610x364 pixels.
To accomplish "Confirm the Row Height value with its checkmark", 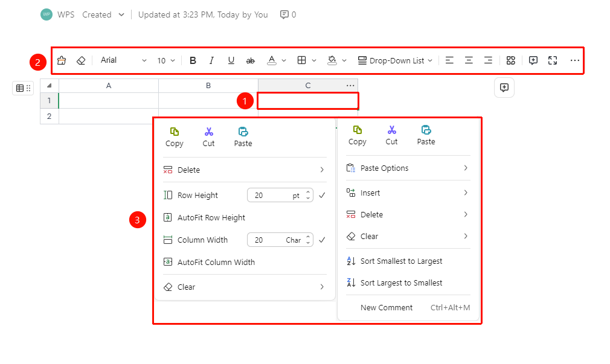I will (x=322, y=195).
